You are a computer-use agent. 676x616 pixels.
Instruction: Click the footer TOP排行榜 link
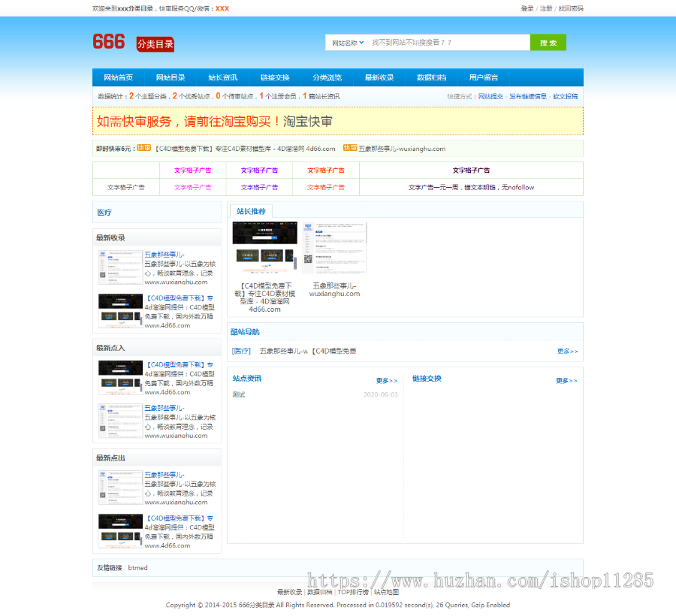(x=353, y=592)
